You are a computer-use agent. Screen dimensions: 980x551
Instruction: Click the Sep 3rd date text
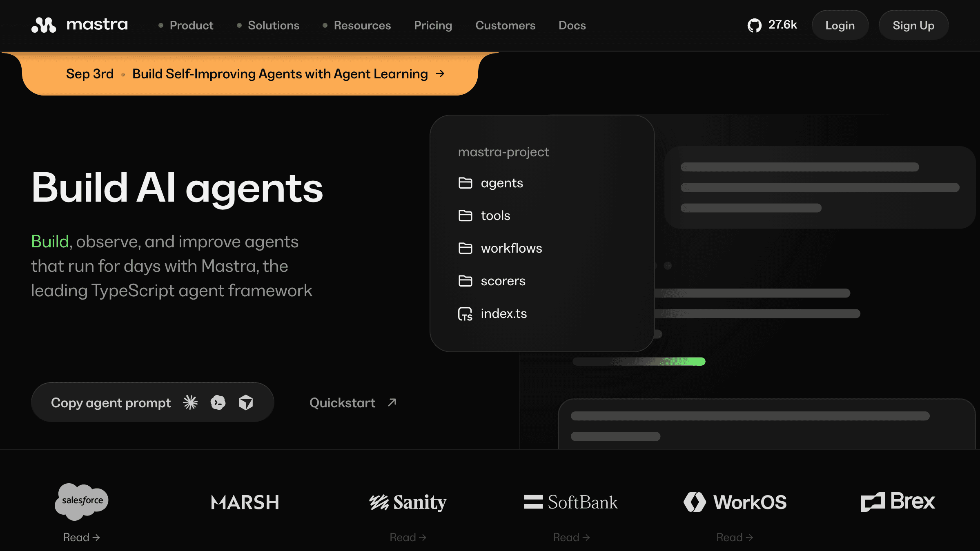click(90, 74)
